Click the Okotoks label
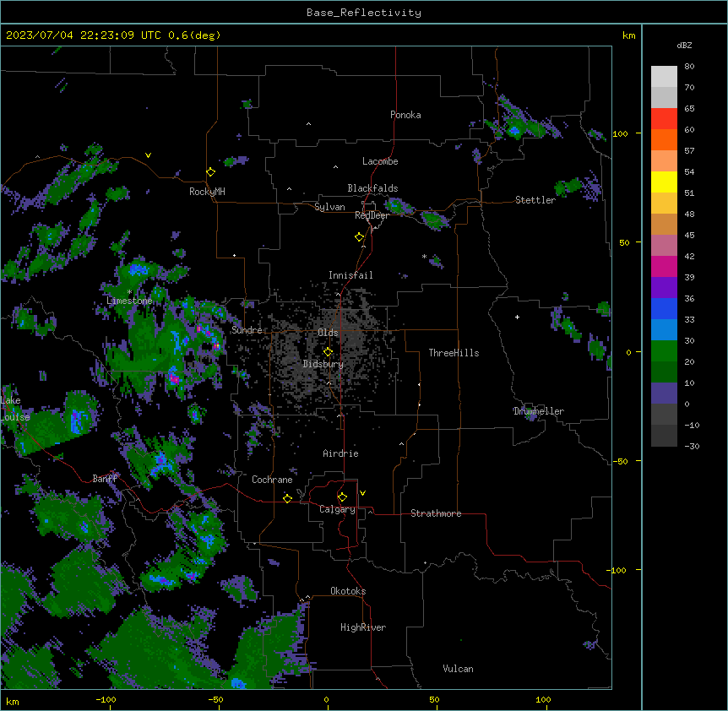Viewport: 728px width, 711px height. tap(348, 591)
